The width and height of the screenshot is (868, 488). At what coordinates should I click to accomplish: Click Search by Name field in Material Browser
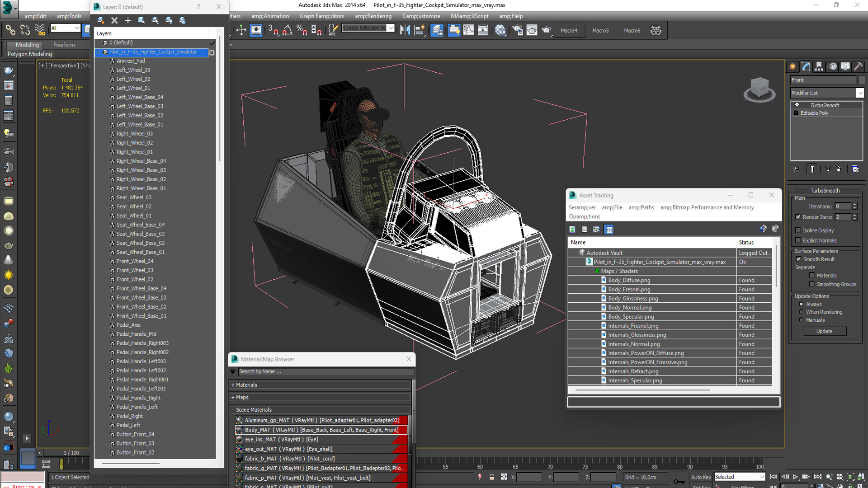tap(325, 371)
